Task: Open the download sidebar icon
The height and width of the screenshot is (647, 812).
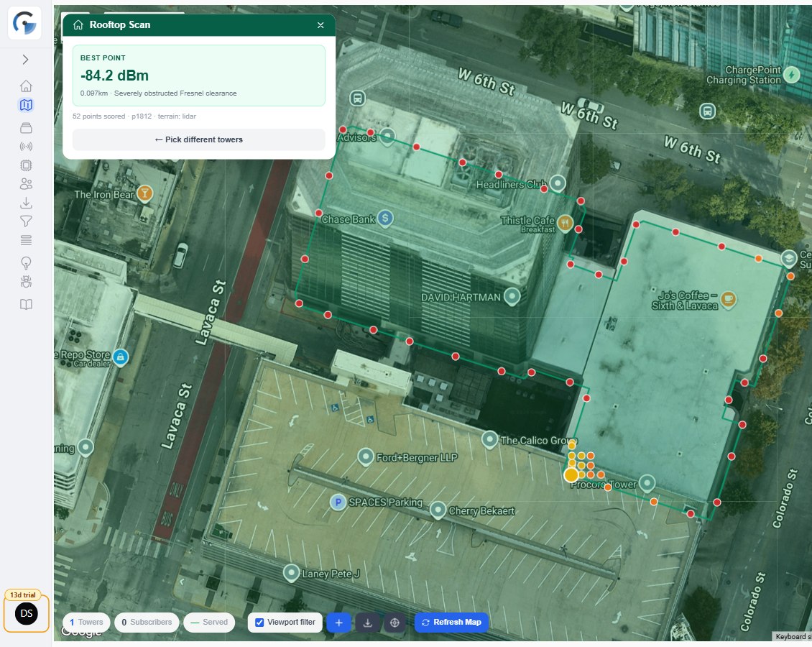Action: click(x=26, y=203)
